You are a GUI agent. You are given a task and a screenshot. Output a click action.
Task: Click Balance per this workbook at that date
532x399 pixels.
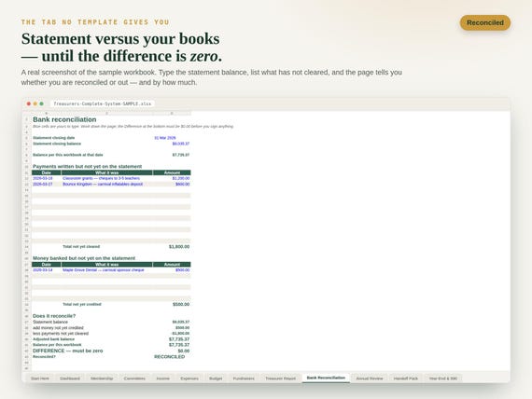pyautogui.click(x=68, y=155)
